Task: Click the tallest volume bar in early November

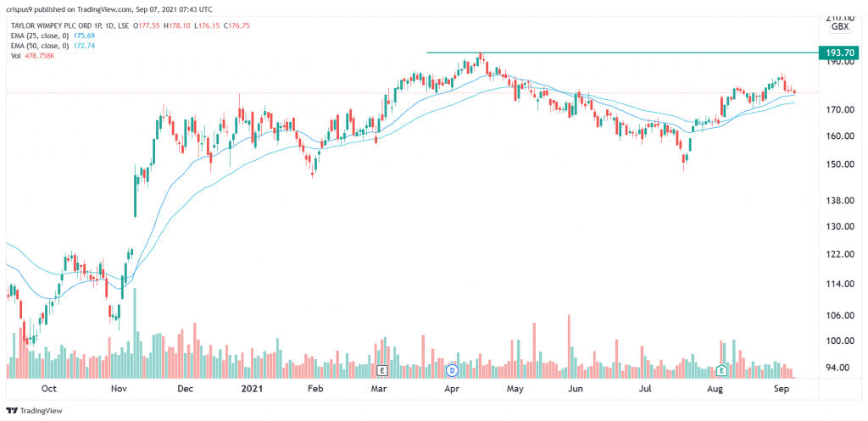Action: 135,333
